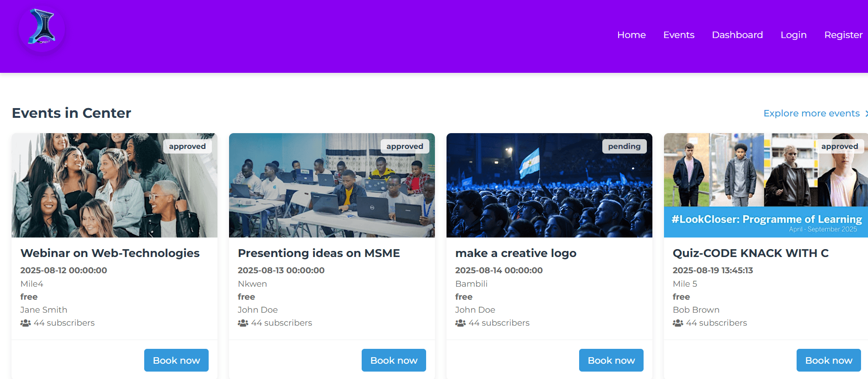Click the date 2025-08-14 00:00:00
The image size is (868, 379).
point(499,270)
